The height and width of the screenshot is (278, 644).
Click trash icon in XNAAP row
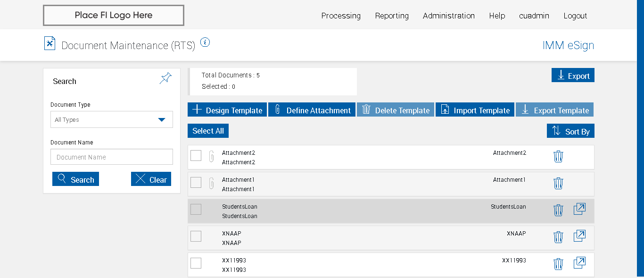558,237
